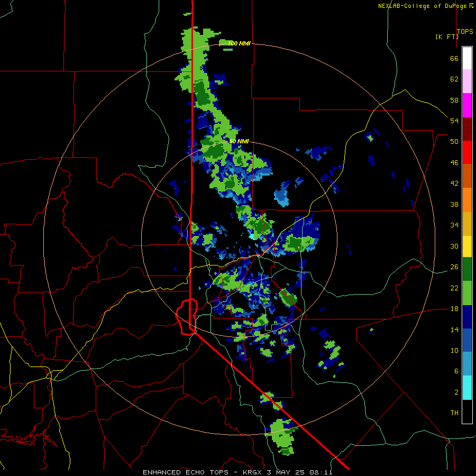This screenshot has width=476, height=476.
Task: Click the light pink legend swatch
Action: tap(467, 81)
